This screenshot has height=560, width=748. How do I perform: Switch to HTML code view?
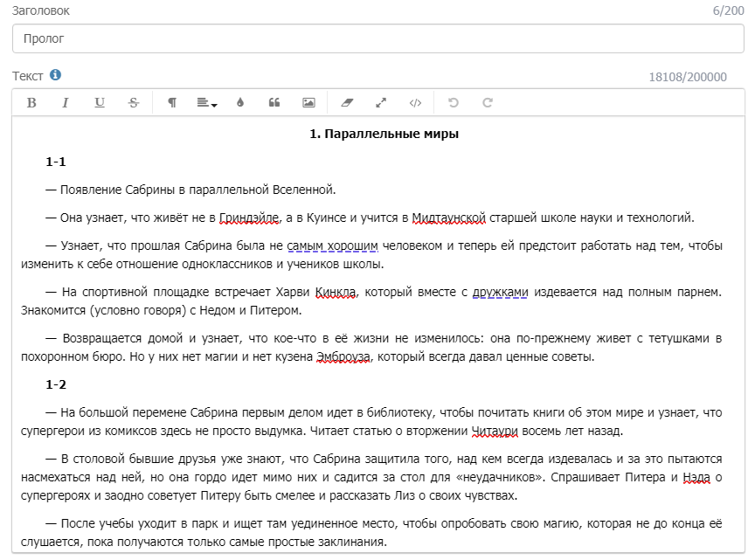pos(417,102)
